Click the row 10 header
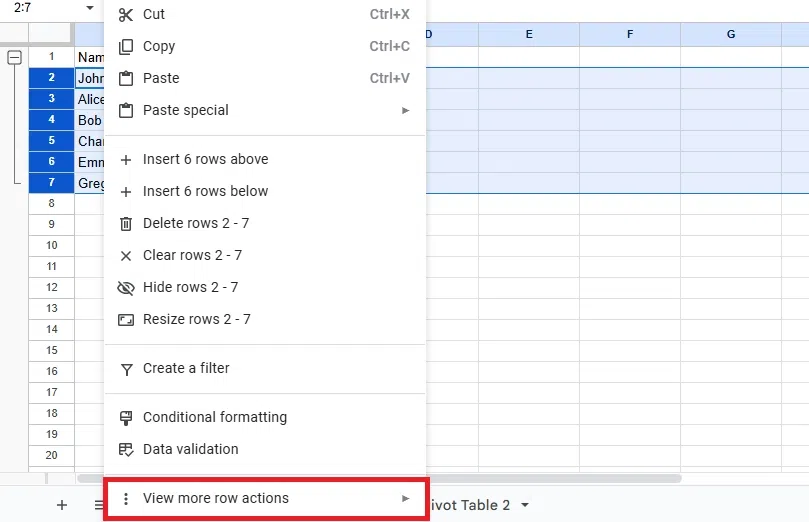 [x=51, y=245]
